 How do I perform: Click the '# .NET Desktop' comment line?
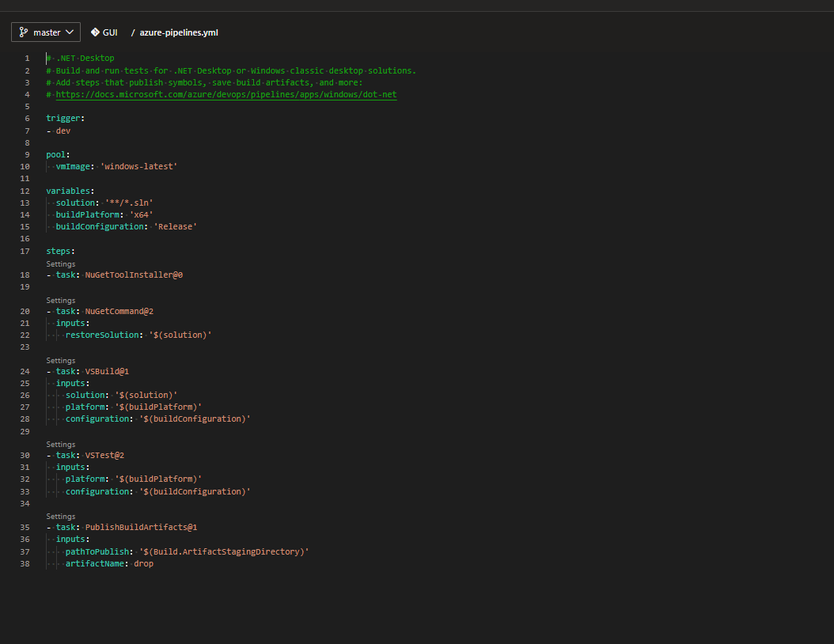point(81,58)
